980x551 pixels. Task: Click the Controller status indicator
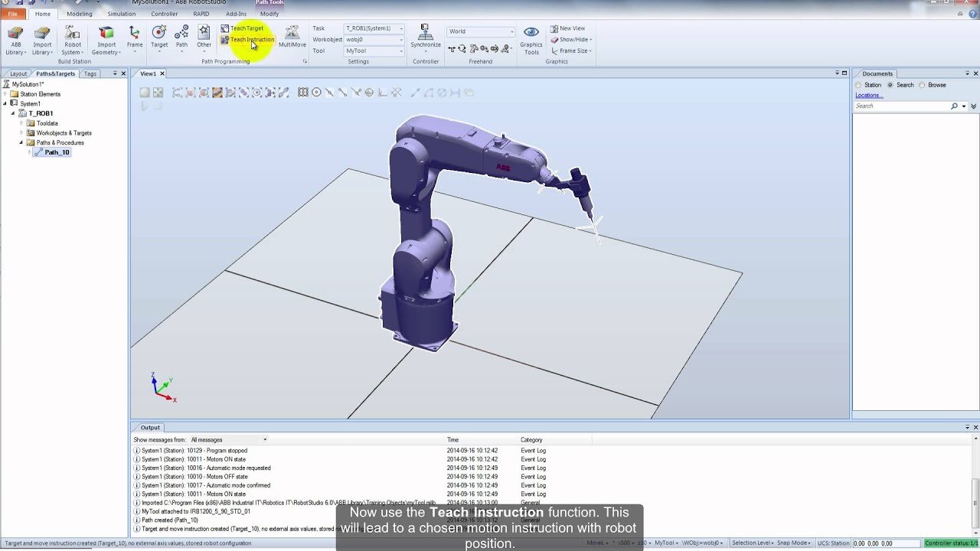951,543
